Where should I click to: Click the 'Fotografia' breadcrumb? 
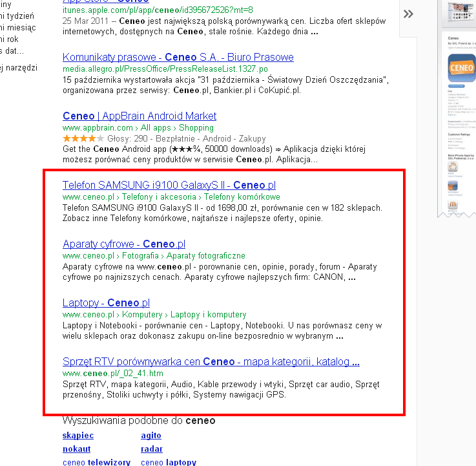140,256
